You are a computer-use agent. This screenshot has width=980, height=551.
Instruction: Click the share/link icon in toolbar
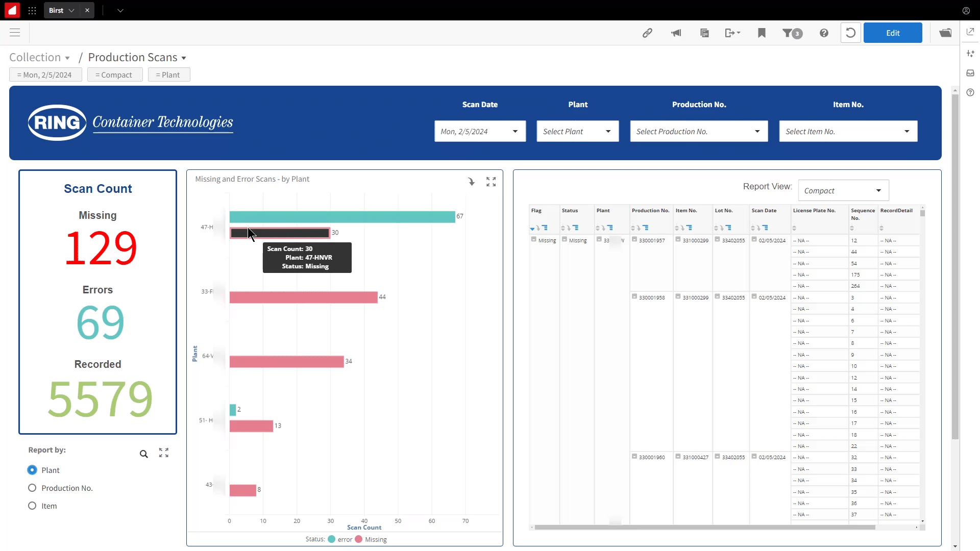[649, 32]
